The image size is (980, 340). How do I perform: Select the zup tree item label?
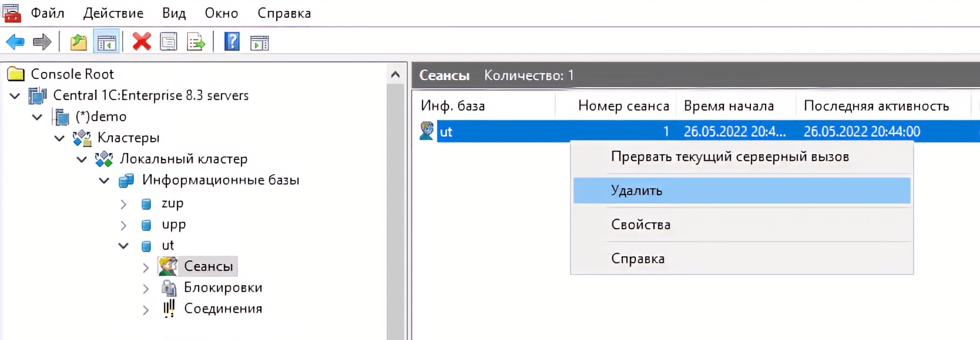coord(173,204)
